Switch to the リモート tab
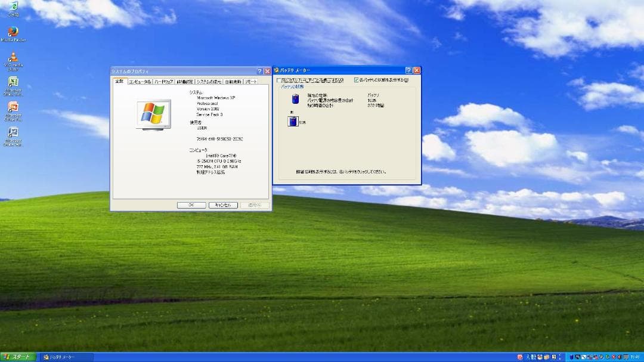This screenshot has width=644, height=362. [250, 82]
